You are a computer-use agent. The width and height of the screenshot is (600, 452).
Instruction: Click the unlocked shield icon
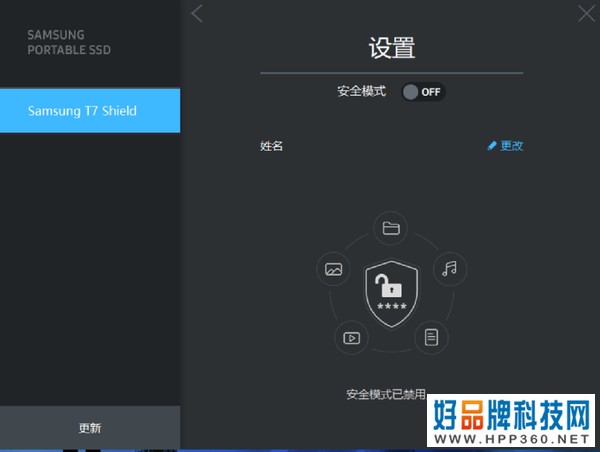391,294
